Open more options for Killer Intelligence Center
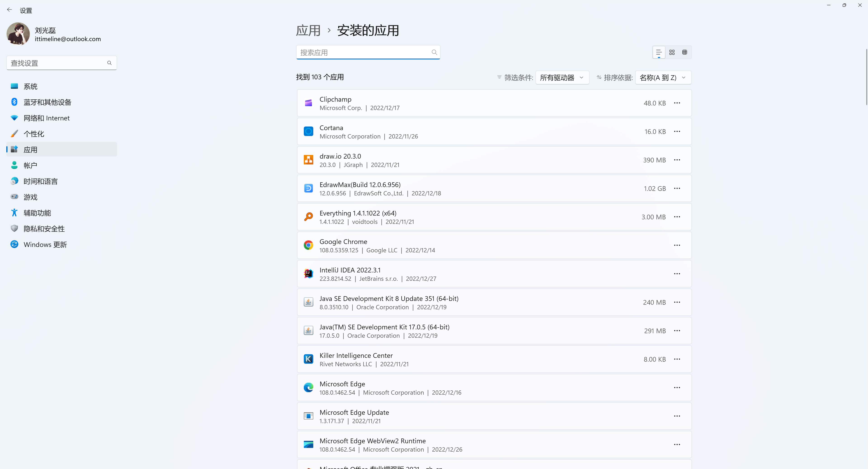The image size is (868, 469). [x=677, y=359]
